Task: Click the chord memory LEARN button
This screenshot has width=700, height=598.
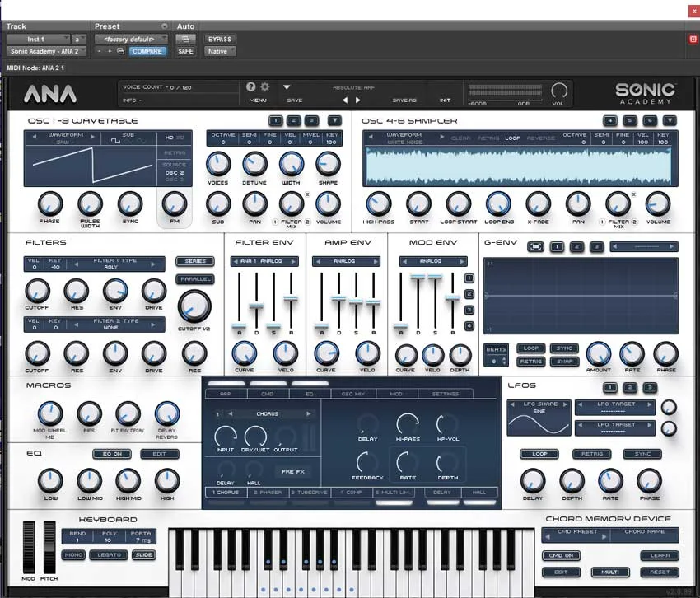Action: coord(660,555)
